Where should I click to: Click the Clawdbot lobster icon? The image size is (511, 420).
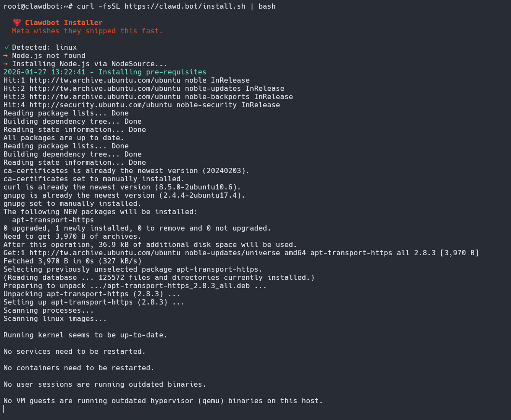[x=17, y=23]
